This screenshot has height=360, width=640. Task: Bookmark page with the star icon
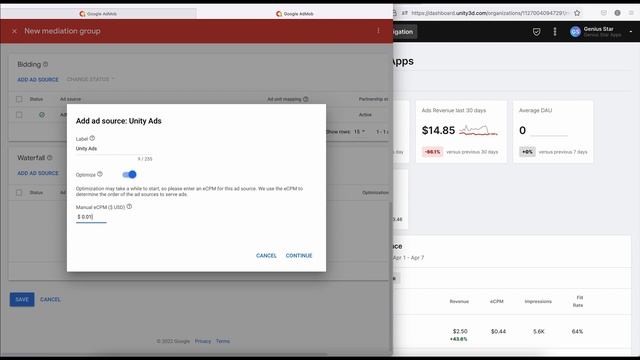(x=577, y=13)
